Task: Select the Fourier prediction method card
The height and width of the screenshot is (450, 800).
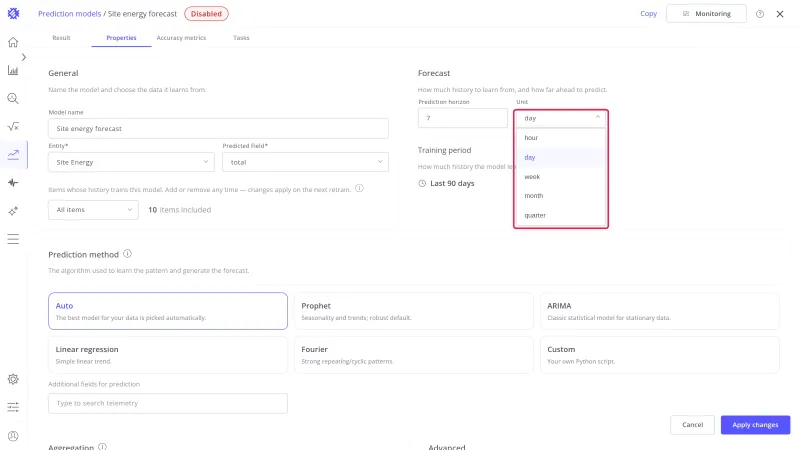Action: click(x=414, y=355)
